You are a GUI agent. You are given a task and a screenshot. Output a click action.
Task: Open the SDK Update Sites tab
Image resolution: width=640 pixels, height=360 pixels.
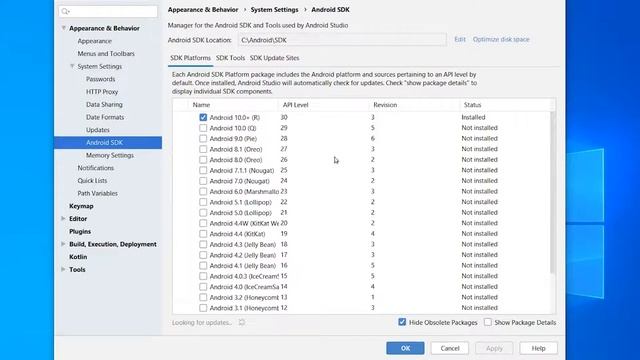[275, 58]
